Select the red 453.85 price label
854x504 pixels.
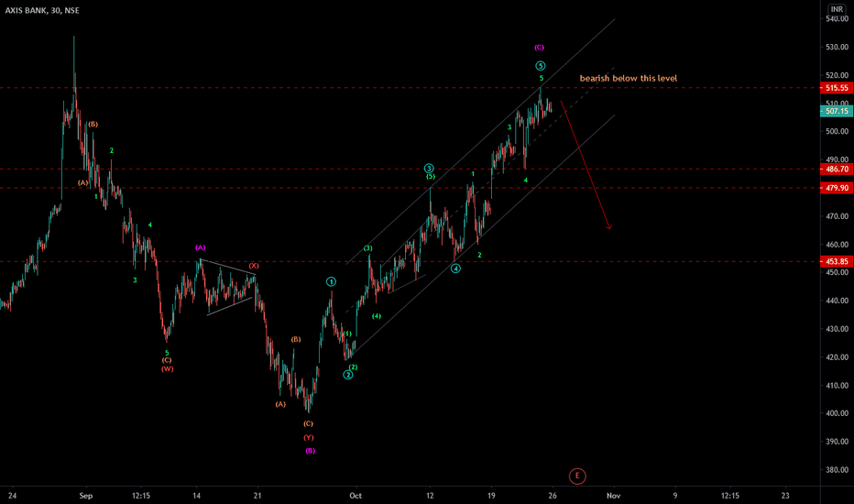pos(837,261)
